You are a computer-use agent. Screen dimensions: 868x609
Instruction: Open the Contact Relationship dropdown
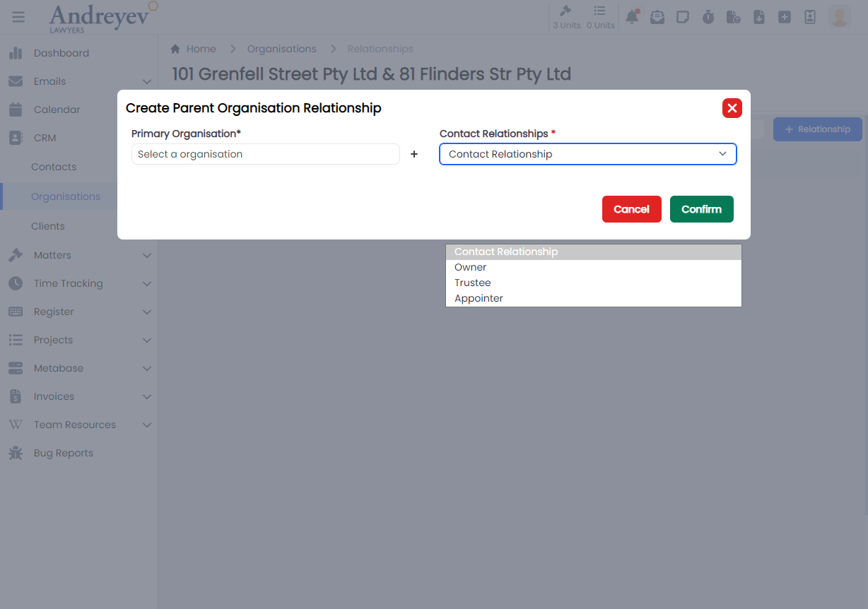point(587,154)
